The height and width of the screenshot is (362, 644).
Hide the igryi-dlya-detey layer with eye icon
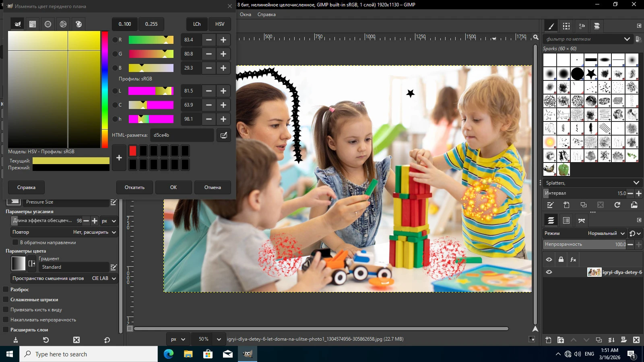tap(549, 272)
